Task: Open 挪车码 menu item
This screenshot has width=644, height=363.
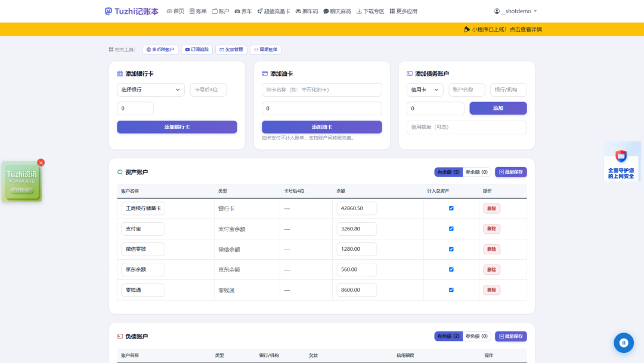Action: tap(307, 11)
